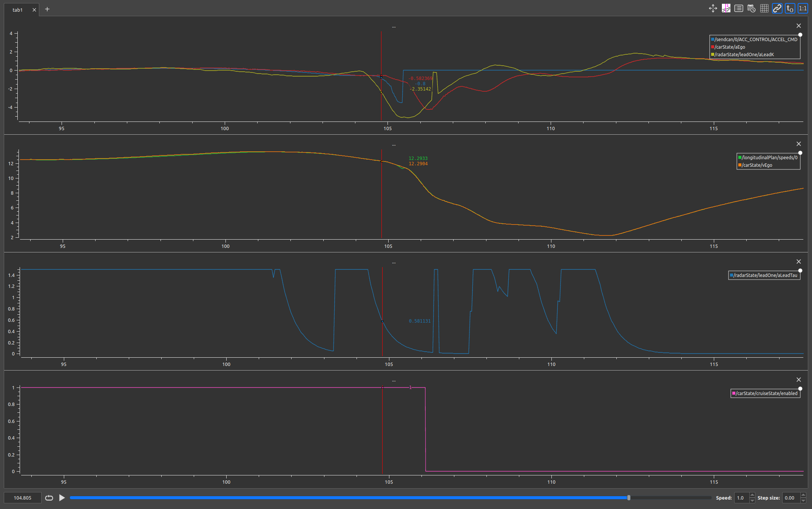This screenshot has width=812, height=509.
Task: Open a new tab with the plus button
Action: click(x=47, y=9)
